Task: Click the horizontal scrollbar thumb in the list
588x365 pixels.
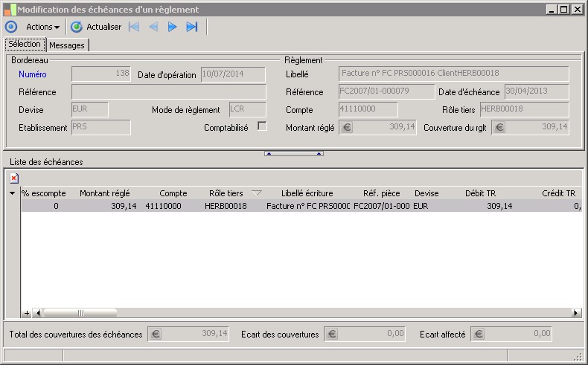Action: point(80,313)
